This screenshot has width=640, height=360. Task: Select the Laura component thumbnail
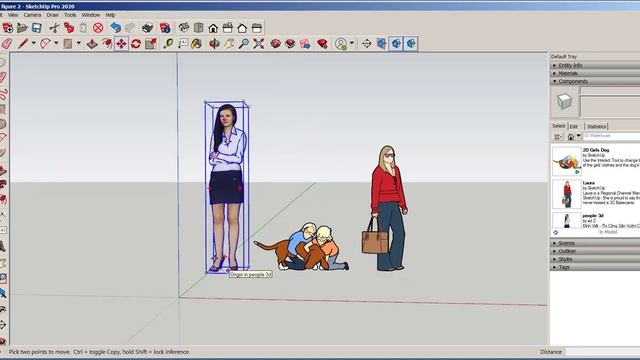point(567,194)
